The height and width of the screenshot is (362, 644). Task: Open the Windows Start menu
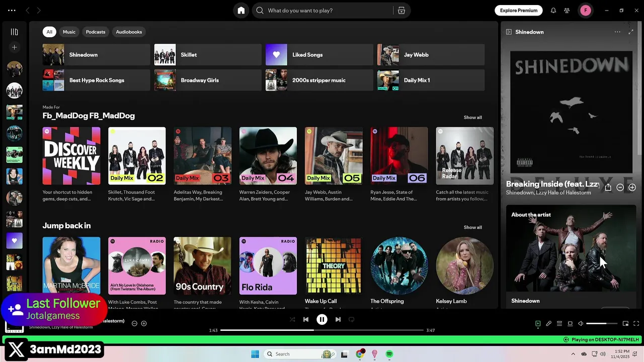coord(255,354)
